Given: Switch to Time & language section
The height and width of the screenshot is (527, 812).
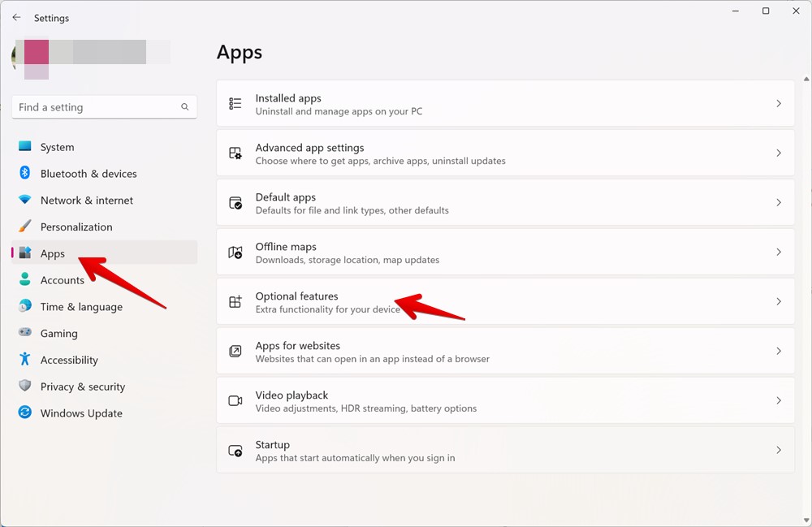Looking at the screenshot, I should [81, 307].
